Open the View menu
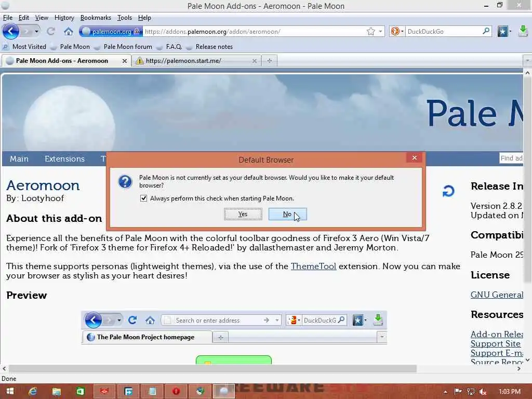The height and width of the screenshot is (399, 532). pyautogui.click(x=42, y=18)
